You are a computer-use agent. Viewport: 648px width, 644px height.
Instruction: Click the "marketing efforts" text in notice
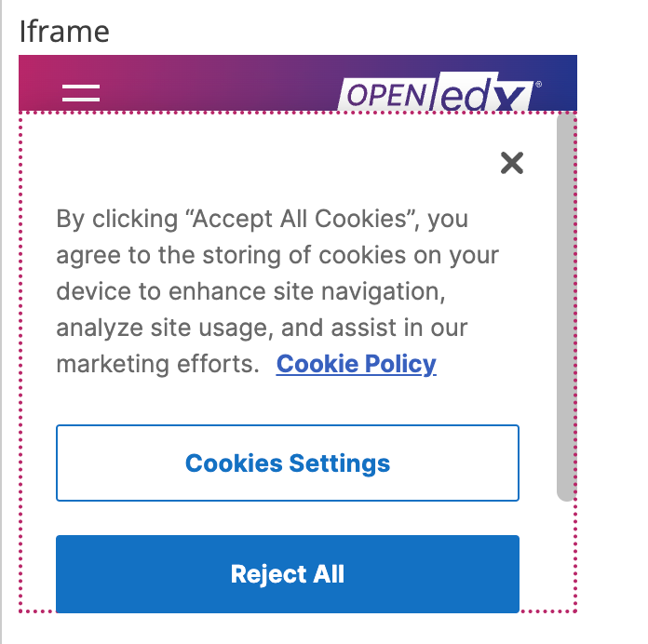point(156,364)
